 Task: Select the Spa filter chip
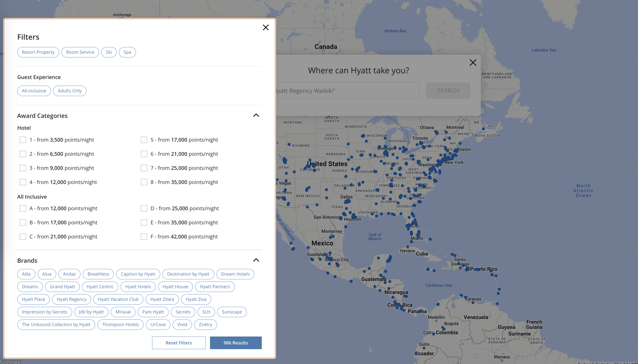point(127,52)
